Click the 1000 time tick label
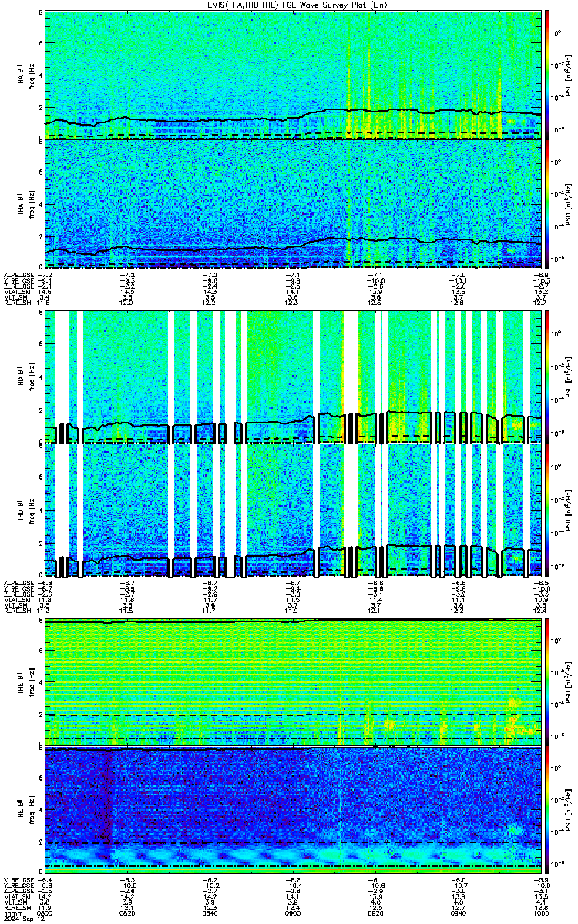 point(539,912)
